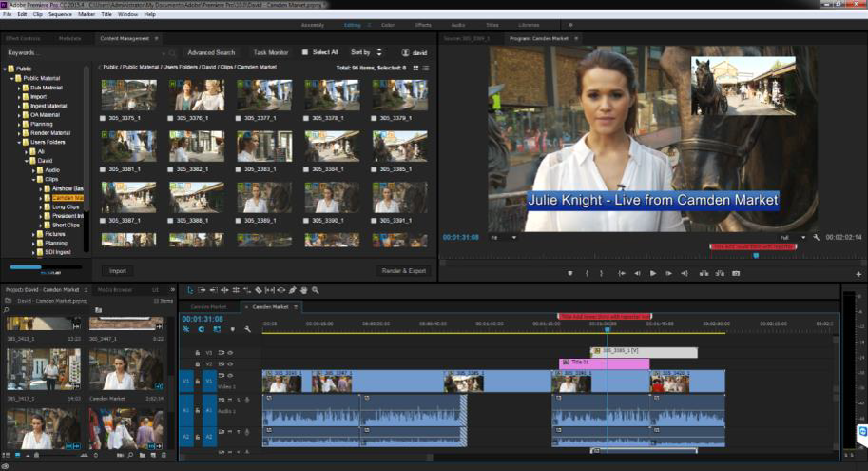This screenshot has height=471, width=868.
Task: Select the Hand tool in timeline toolbar
Action: point(304,290)
